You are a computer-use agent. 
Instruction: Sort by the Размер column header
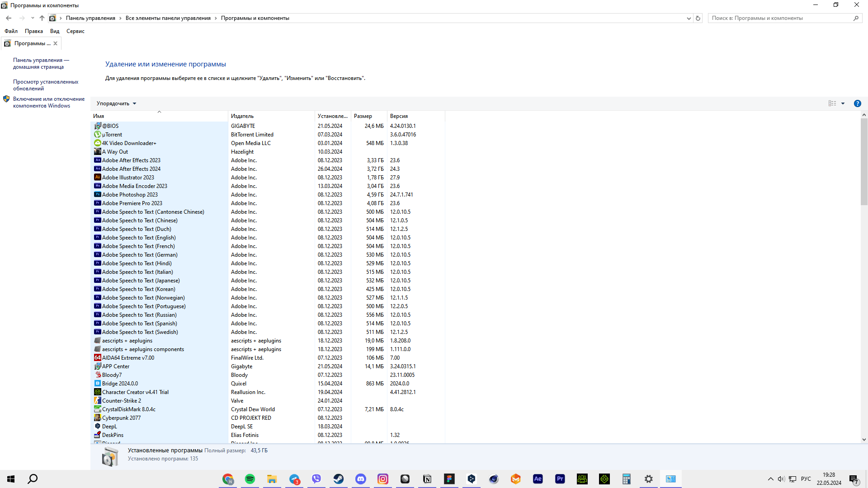point(369,116)
